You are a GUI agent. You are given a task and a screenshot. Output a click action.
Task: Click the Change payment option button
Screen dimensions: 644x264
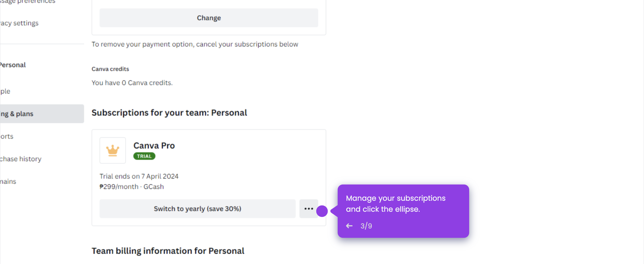[208, 18]
